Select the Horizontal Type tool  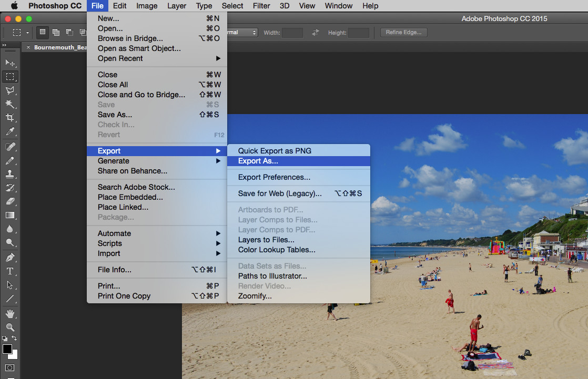10,271
